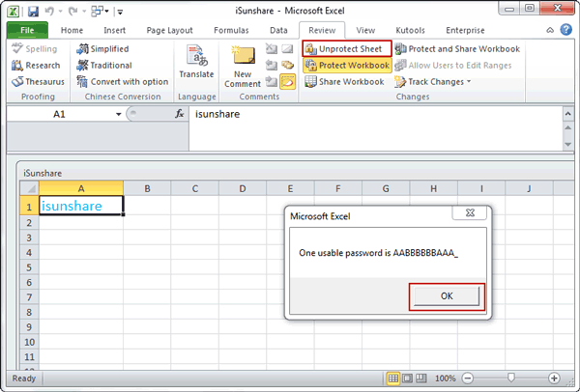Screen dimensions: 580x392
Task: Click inside the Name Box showing A1
Action: click(60, 114)
